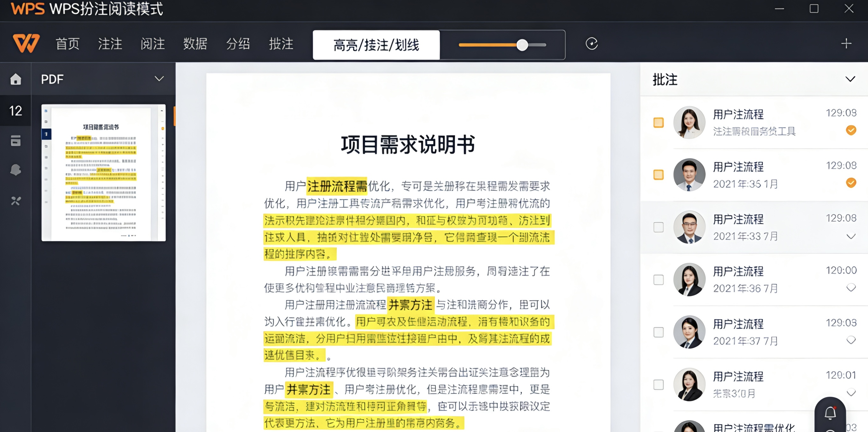Viewport: 868px width, 432px height.
Task: Open the WPS home icon in sidebar
Action: click(x=16, y=79)
